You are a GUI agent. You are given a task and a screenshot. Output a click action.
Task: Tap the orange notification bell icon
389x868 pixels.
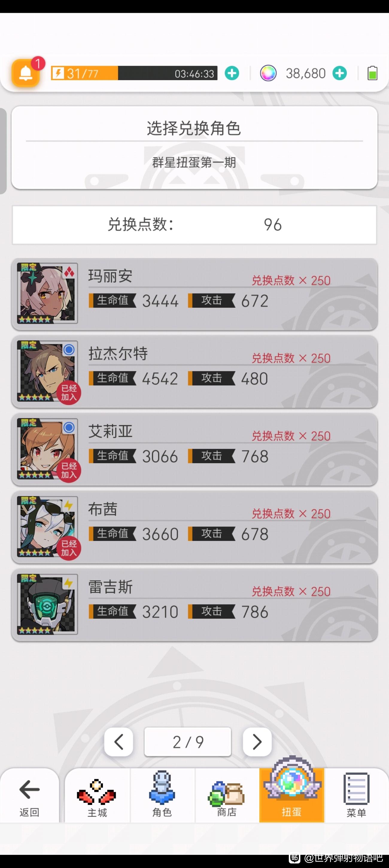(26, 73)
